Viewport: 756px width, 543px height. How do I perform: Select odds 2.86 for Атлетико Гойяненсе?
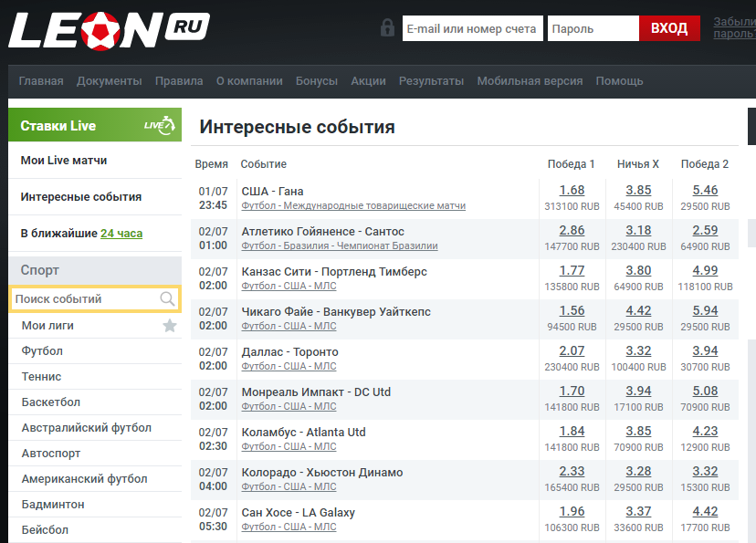tap(572, 230)
